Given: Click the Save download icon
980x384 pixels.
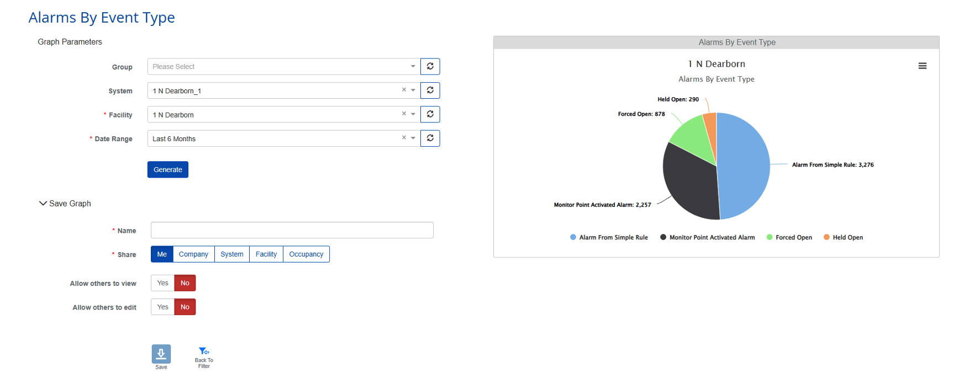Looking at the screenshot, I should tap(161, 354).
